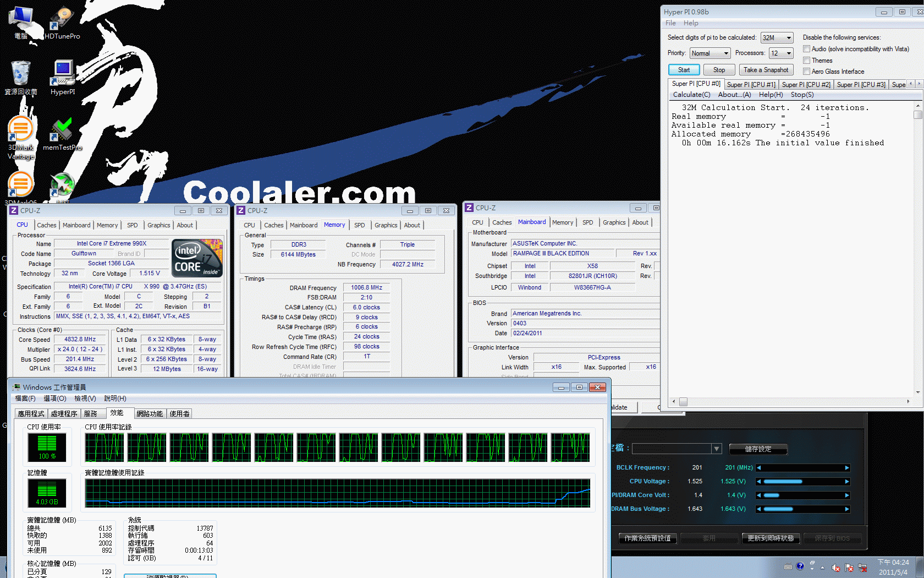Show hidden tray icons with the up arrow
This screenshot has height=578, width=924.
pos(823,568)
